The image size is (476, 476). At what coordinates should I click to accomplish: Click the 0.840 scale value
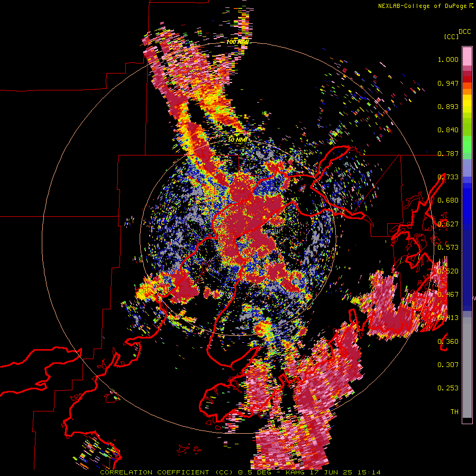coord(448,130)
